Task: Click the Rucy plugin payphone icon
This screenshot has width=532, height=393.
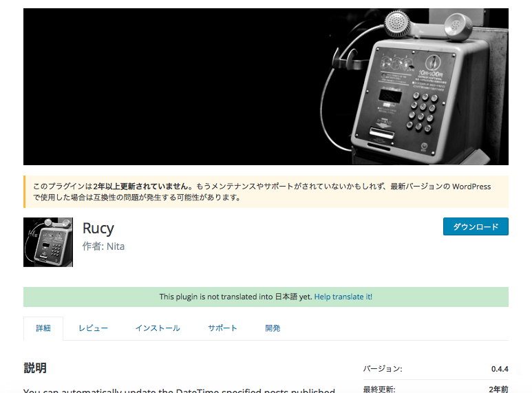Action: (48, 242)
